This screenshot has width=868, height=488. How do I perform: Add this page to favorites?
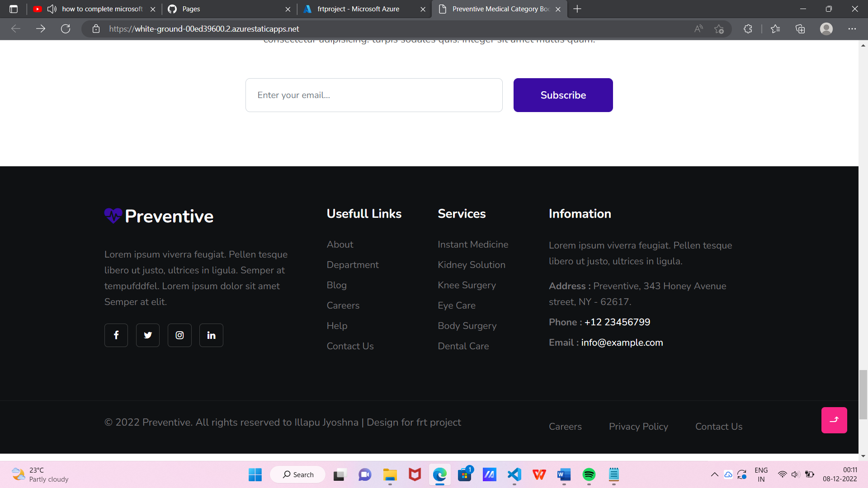coord(719,28)
